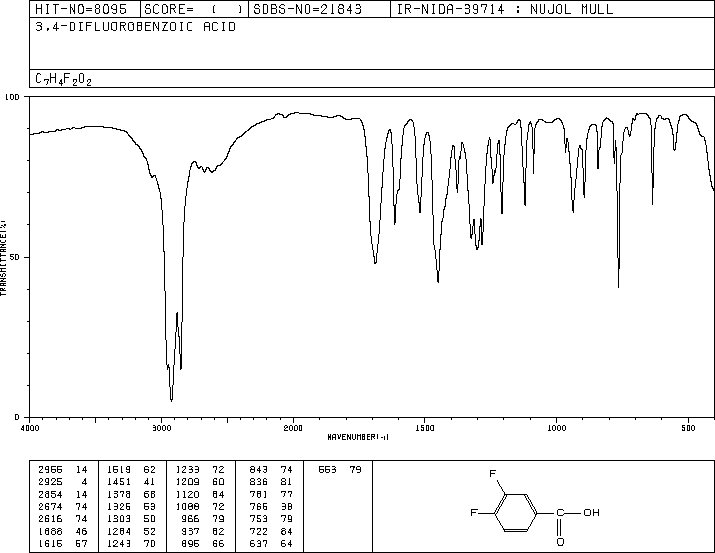Click the 500 wavenumber axis tick label
Screen dimensions: 715x553
pos(688,428)
